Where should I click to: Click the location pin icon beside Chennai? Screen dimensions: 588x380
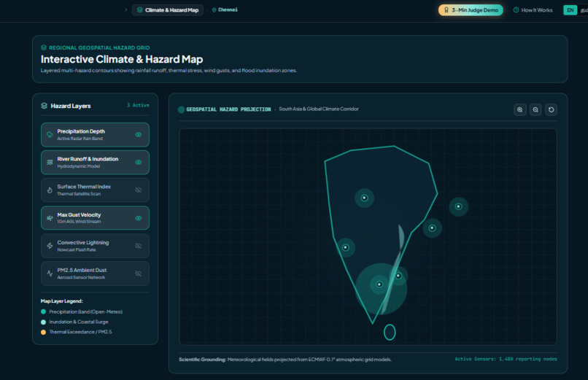click(x=214, y=9)
